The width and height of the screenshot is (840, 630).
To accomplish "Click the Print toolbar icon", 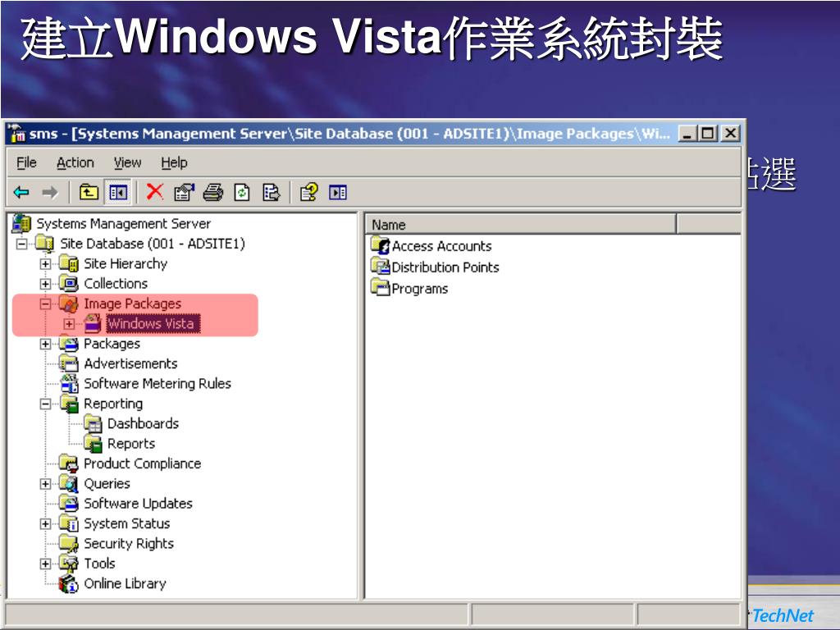I will point(213,192).
